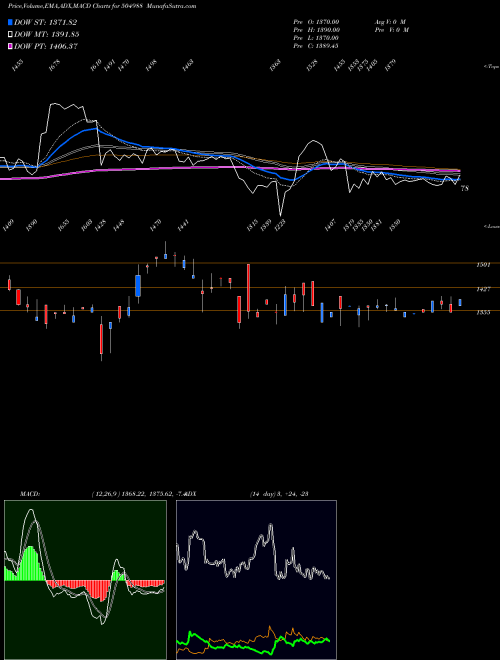Viewport: 500px width, 660px height.
Task: Click the lowest red candlestick in the price chart
Action: coord(101,339)
